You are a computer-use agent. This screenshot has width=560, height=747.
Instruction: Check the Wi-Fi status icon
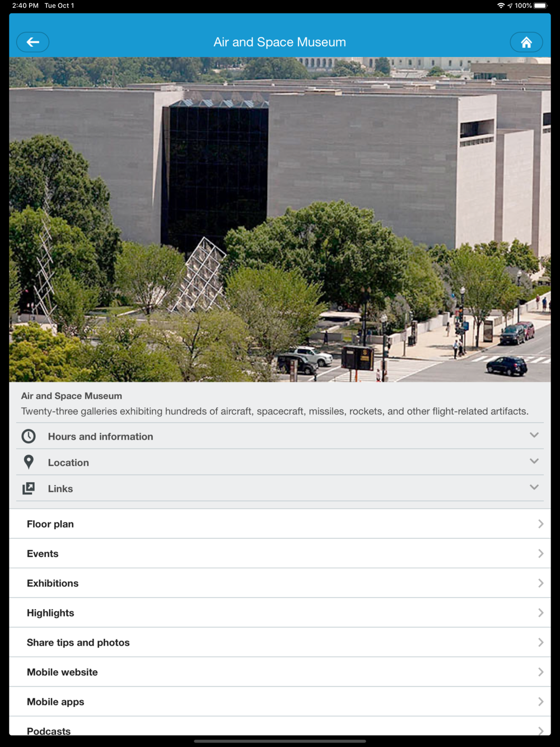501,6
